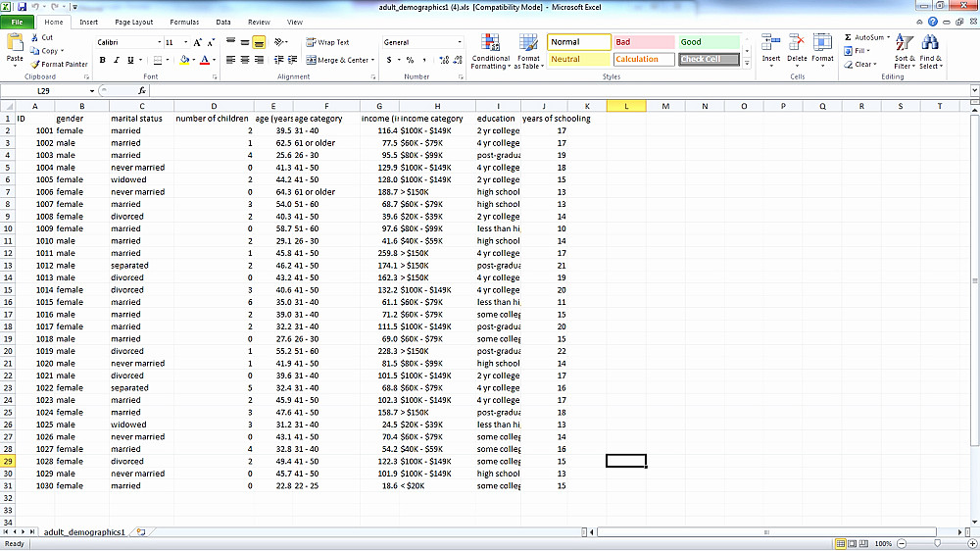Click Wrap Text button
Image resolution: width=980 pixels, height=551 pixels.
tap(327, 42)
